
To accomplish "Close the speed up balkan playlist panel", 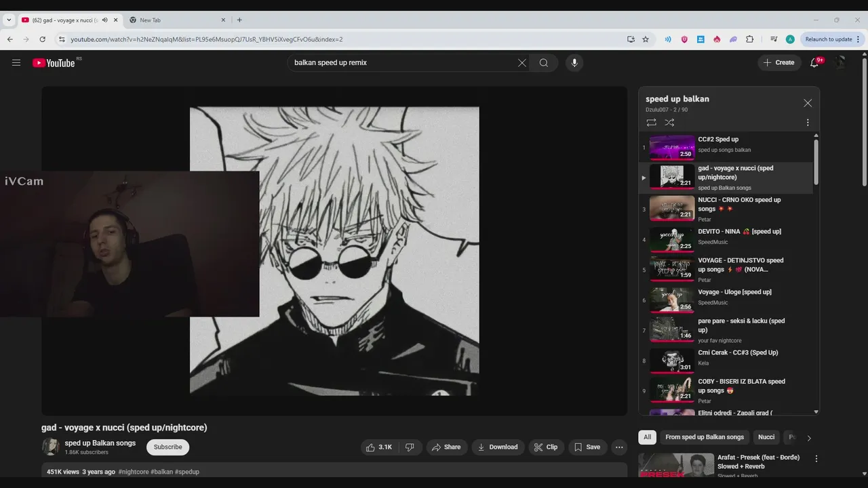I will click(x=808, y=103).
